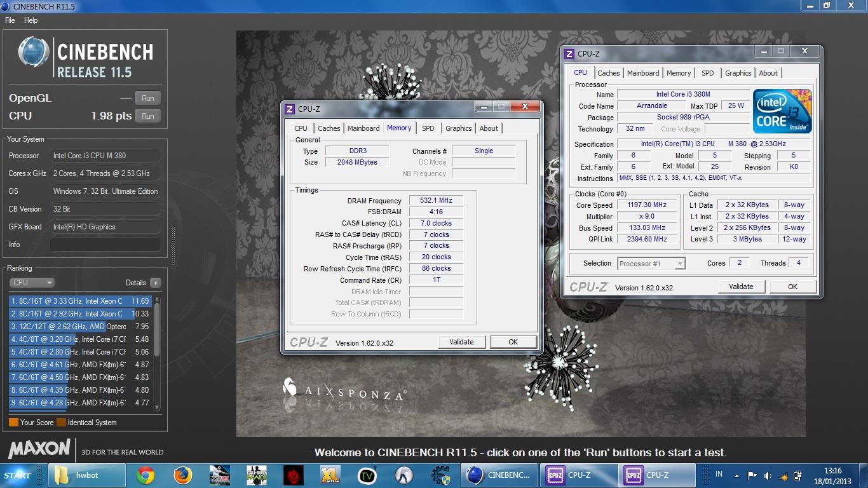The width and height of the screenshot is (868, 488).
Task: Open Google Chrome from the taskbar
Action: (x=146, y=475)
